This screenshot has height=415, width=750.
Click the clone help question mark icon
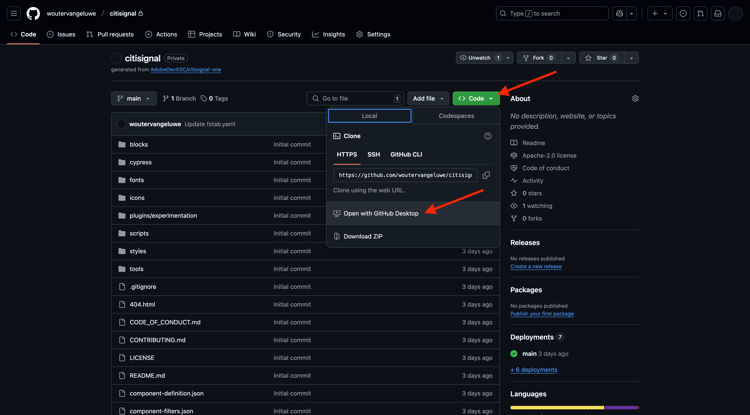pos(487,136)
